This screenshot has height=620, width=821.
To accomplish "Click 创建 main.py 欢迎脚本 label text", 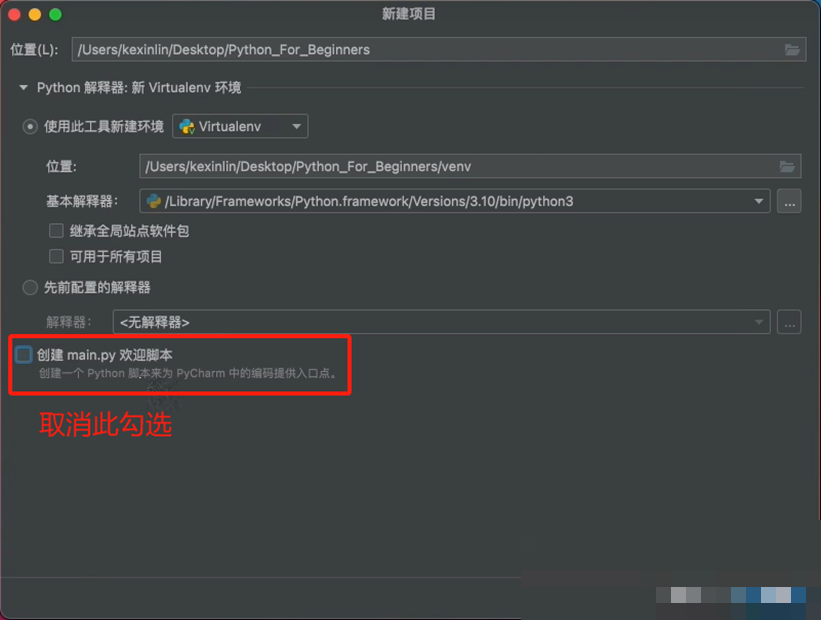I will click(105, 355).
